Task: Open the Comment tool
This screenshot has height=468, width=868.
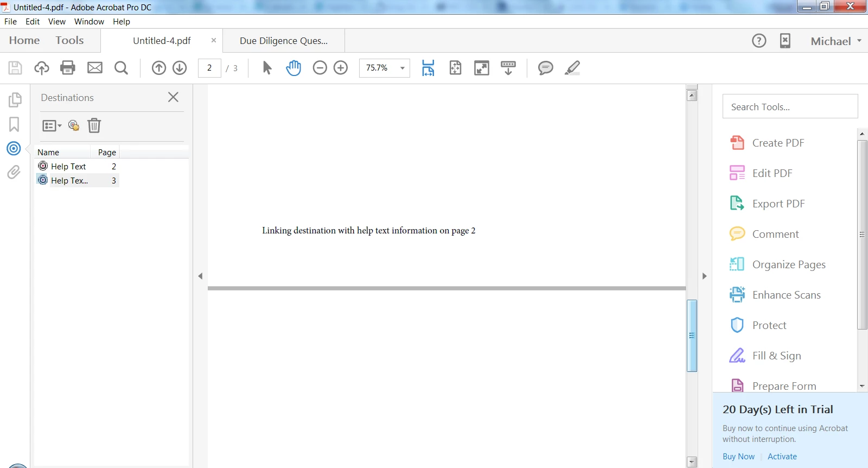Action: click(764, 234)
